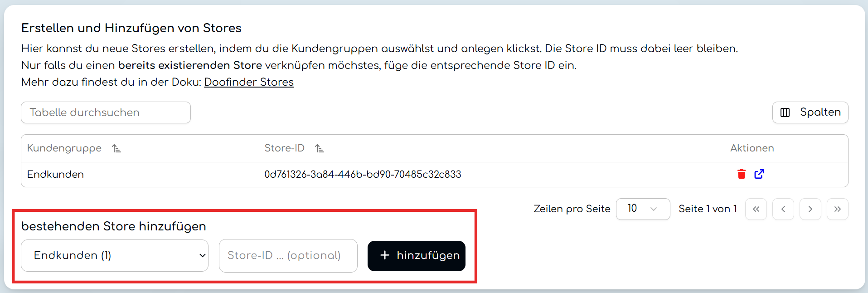868x293 pixels.
Task: Select the Endkunden table row
Action: coord(434,175)
